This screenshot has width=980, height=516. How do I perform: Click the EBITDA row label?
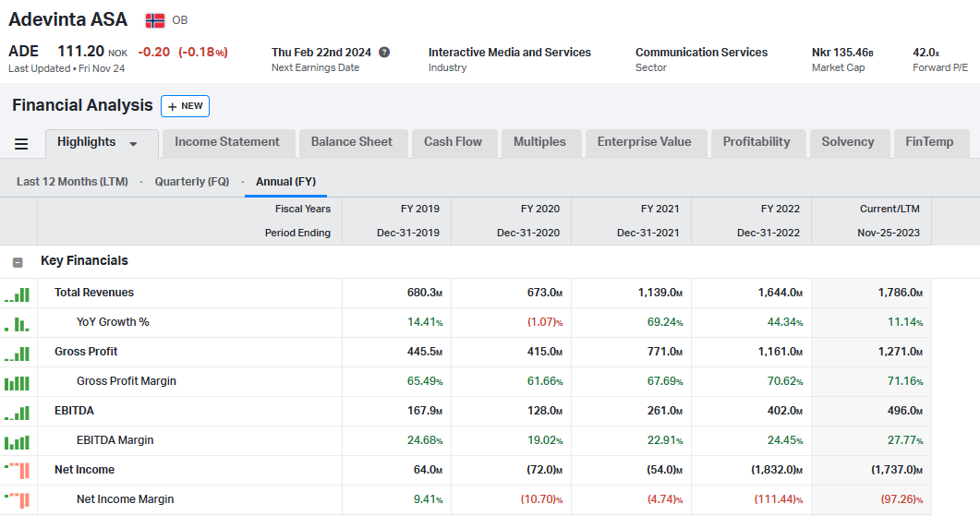coord(74,411)
